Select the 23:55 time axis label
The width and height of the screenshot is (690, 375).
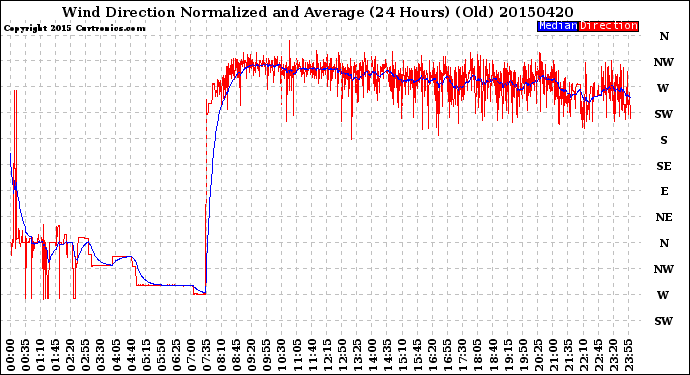(x=628, y=355)
